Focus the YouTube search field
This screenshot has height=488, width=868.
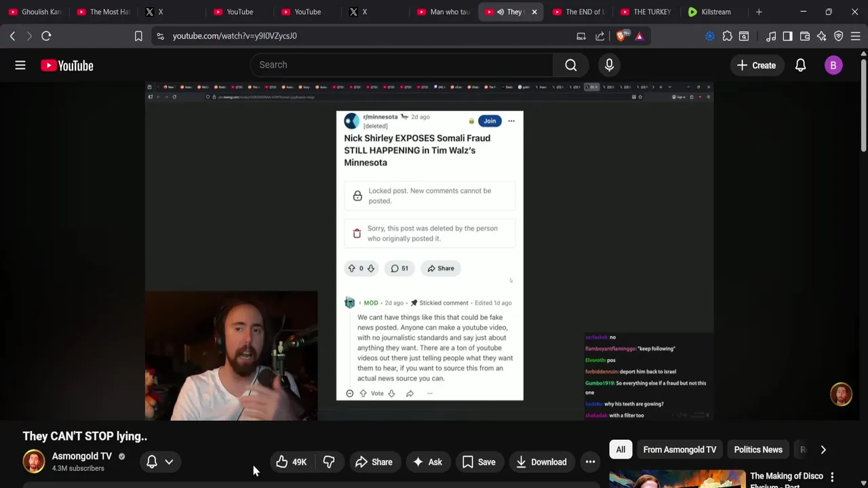pos(401,65)
